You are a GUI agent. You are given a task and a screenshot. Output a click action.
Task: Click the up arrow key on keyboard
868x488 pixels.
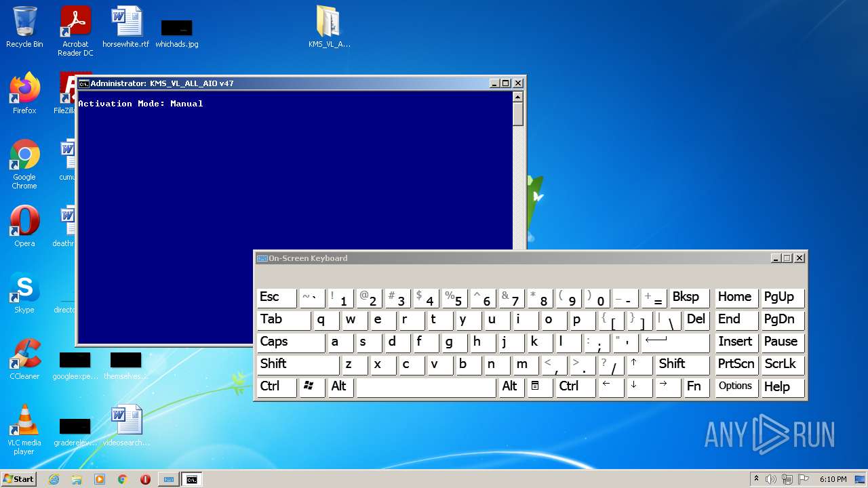tap(639, 364)
